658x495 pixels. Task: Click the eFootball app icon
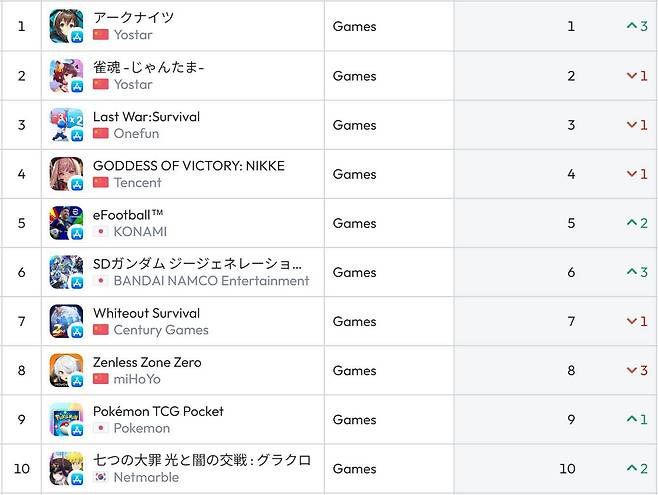pyautogui.click(x=66, y=223)
